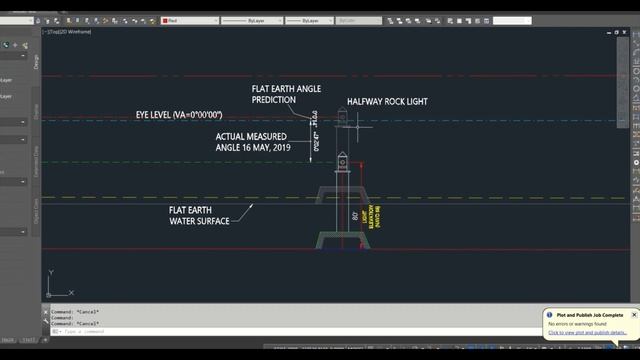640x360 pixels.
Task: Open the greyed-out plot style dropdown
Action: click(358, 20)
